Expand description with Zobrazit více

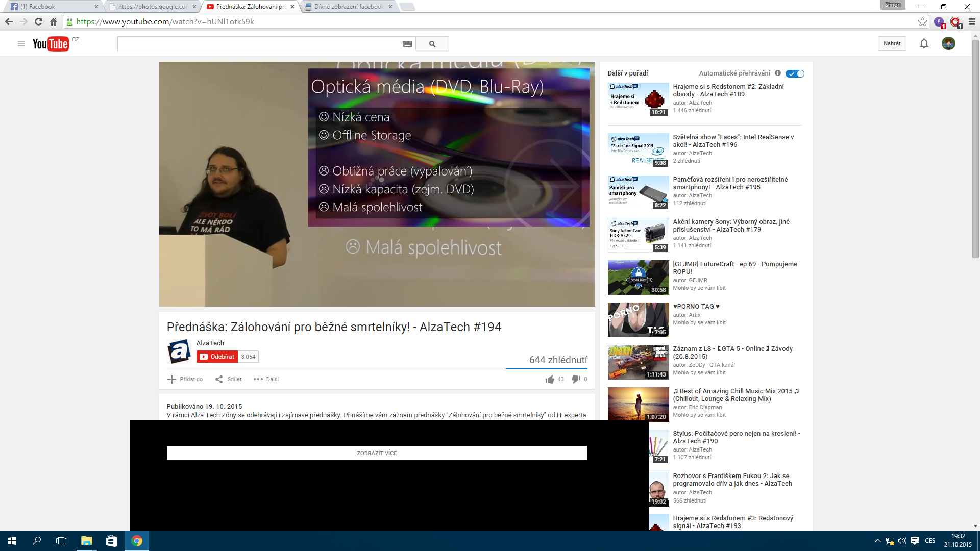tap(377, 453)
